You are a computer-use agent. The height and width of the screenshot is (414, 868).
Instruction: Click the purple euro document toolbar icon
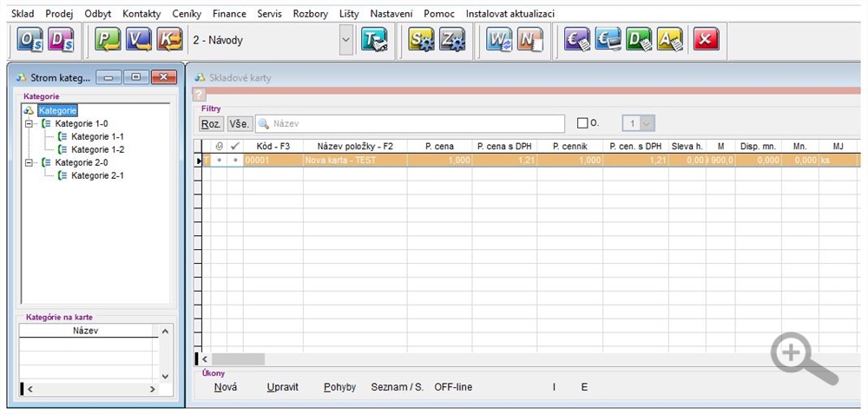[x=577, y=40]
